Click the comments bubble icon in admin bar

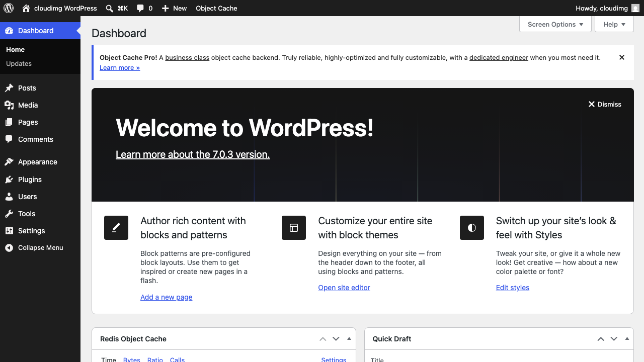140,8
